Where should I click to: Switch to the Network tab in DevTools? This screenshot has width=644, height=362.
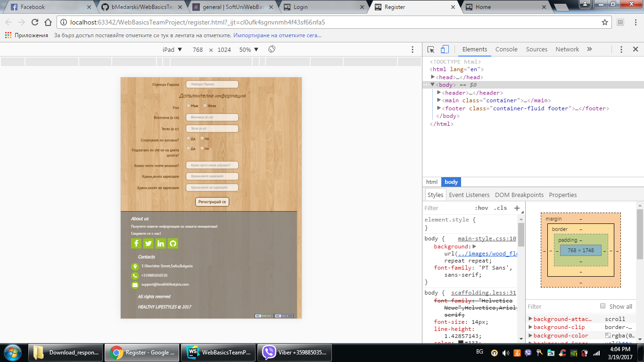[567, 49]
